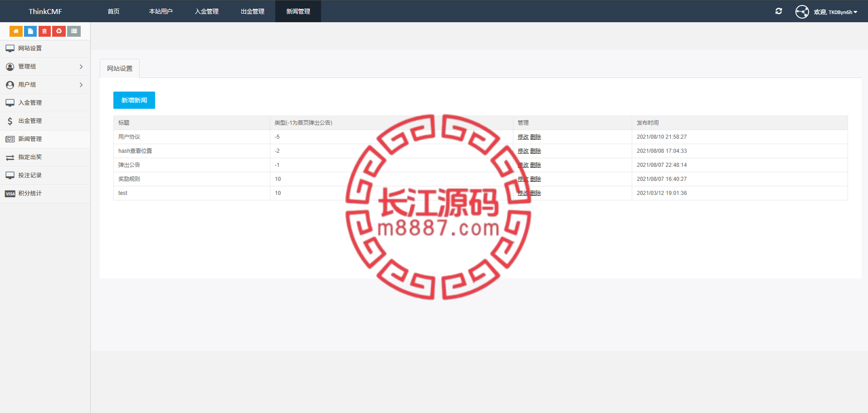Click 删除 for the 用户协议 row

536,137
